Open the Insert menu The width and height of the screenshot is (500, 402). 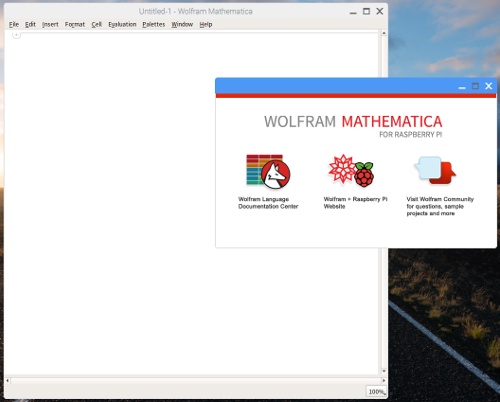pyautogui.click(x=50, y=24)
